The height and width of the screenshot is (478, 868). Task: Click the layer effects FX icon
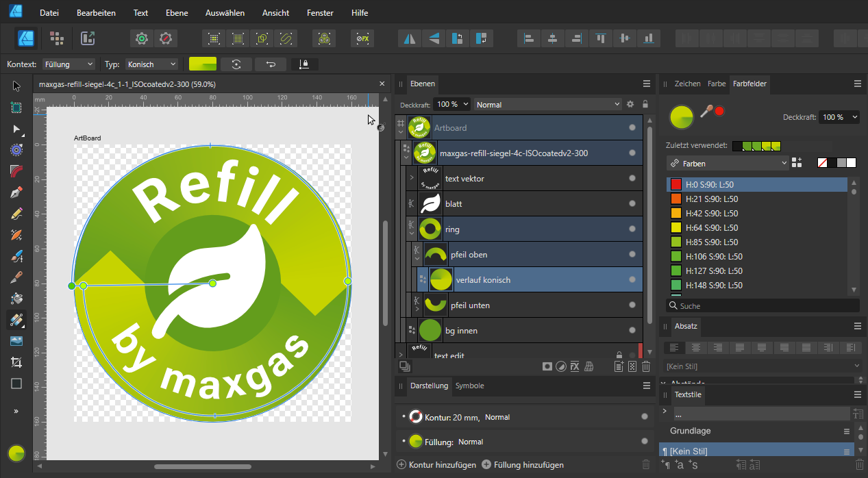tap(575, 366)
